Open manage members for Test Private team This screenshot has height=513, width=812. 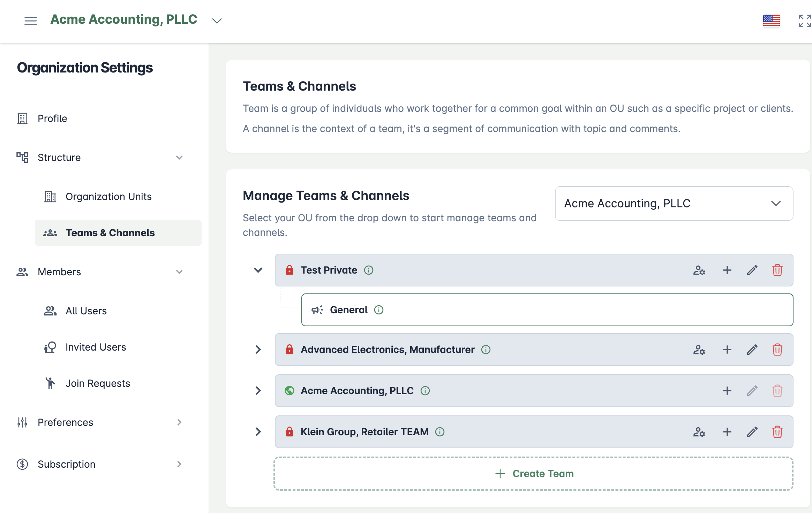click(x=699, y=270)
